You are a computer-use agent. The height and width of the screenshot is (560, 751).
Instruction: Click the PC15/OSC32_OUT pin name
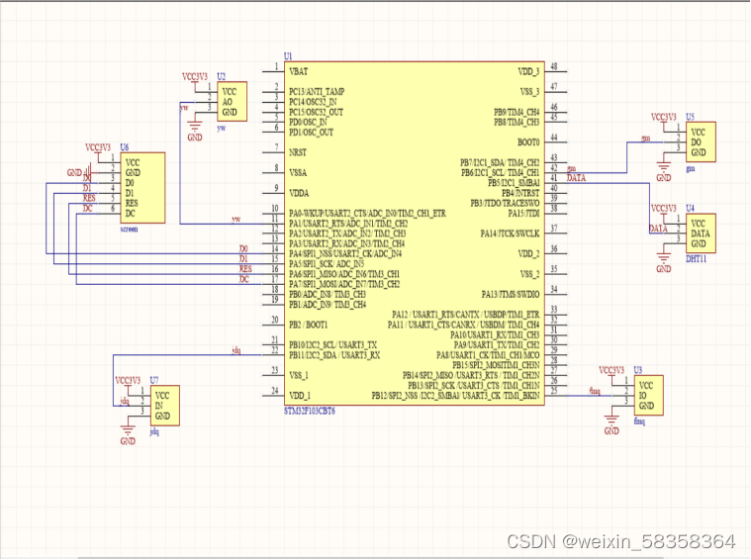coord(316,113)
